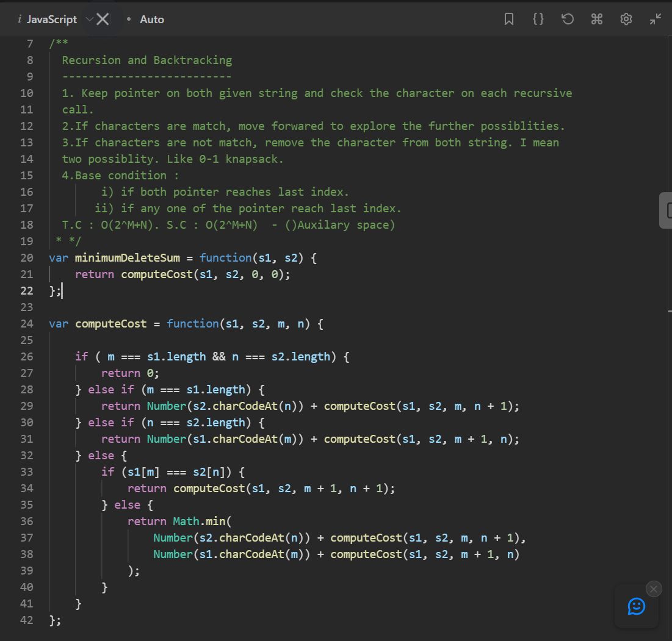Viewport: 672px width, 641px height.
Task: Click the 'return 0;' statement on line 27
Action: coord(129,373)
